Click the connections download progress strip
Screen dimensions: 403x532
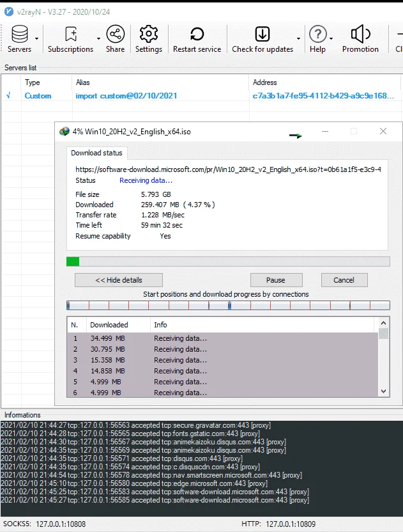click(x=228, y=306)
